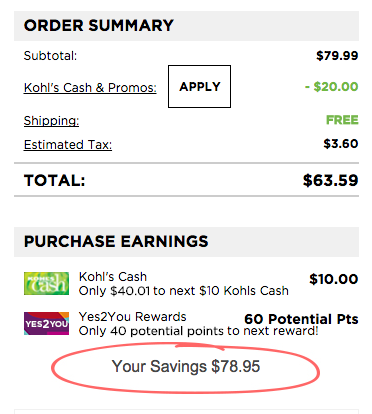This screenshot has height=414, width=372.
Task: Click the $79.99 subtotal amount
Action: [337, 56]
